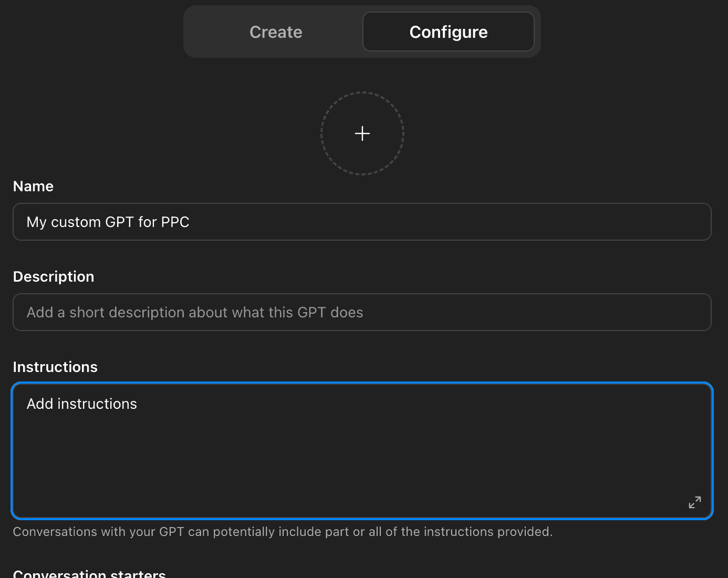Click the Conversation starters heading
This screenshot has height=578, width=728.
tap(89, 573)
